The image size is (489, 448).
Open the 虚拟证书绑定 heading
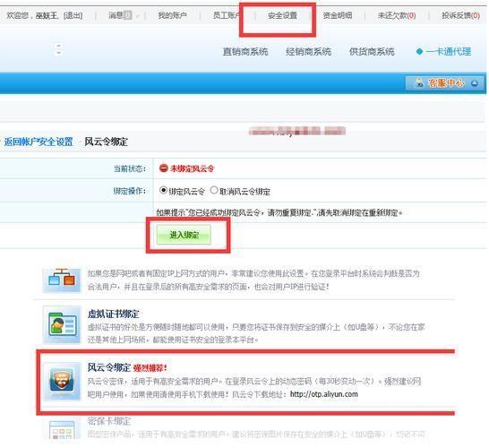(113, 314)
